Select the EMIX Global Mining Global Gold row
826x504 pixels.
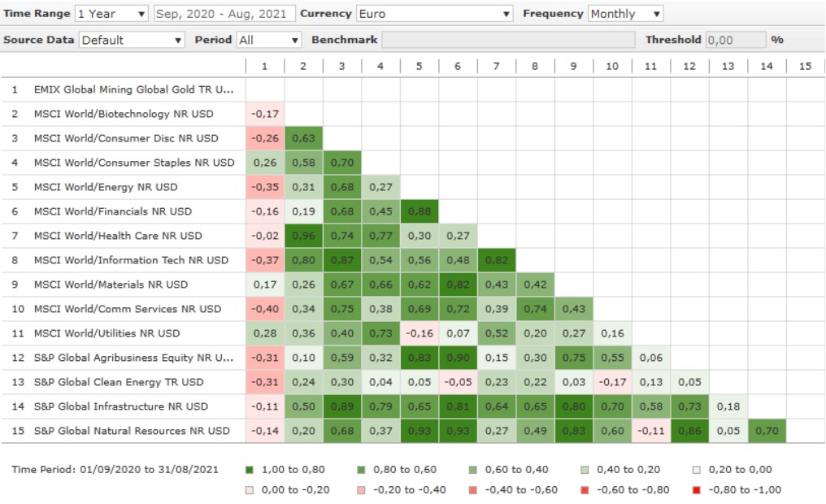tap(133, 89)
